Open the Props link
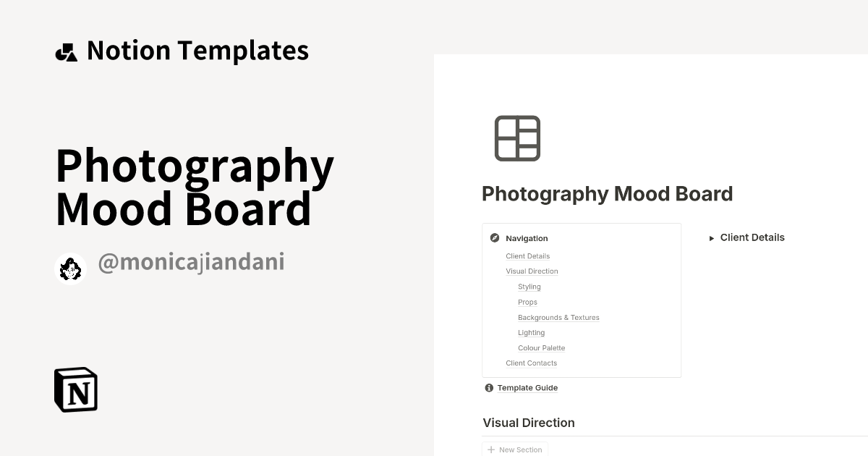 point(527,302)
